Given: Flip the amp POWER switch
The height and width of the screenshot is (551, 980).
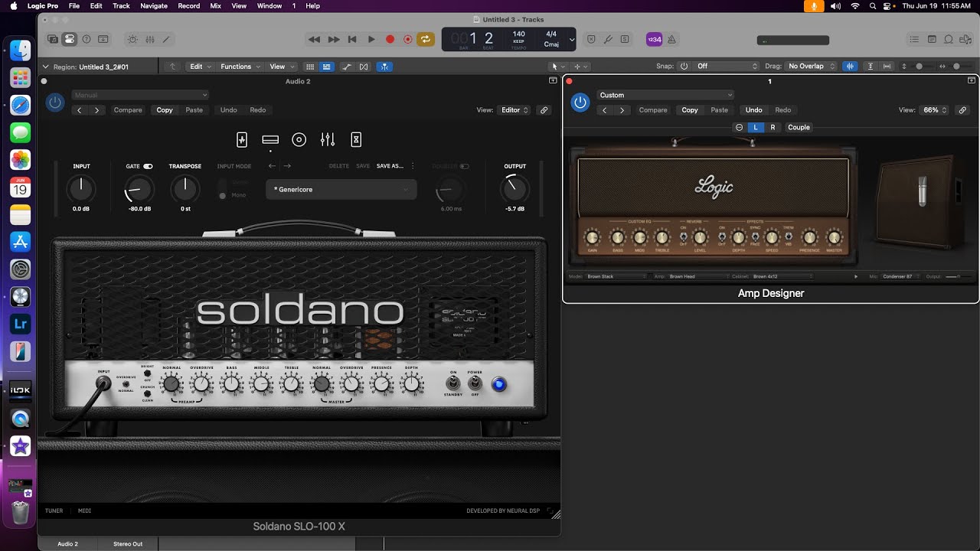Looking at the screenshot, I should coord(475,382).
